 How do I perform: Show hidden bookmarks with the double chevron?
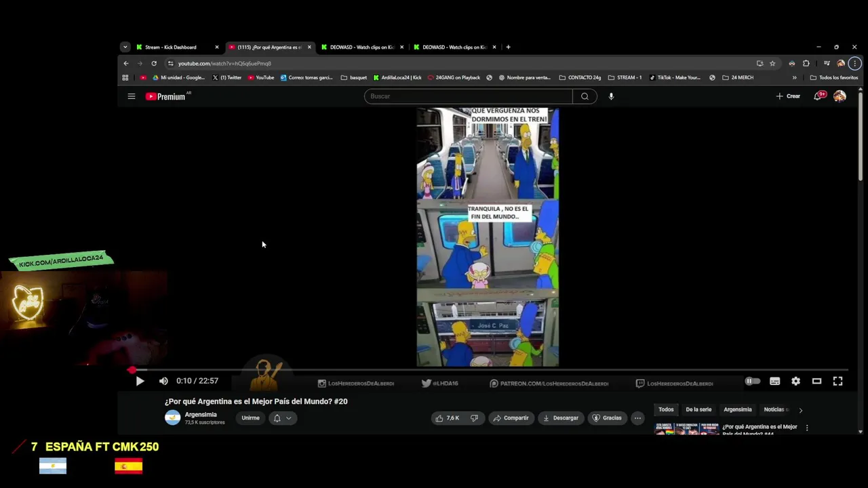click(x=795, y=77)
